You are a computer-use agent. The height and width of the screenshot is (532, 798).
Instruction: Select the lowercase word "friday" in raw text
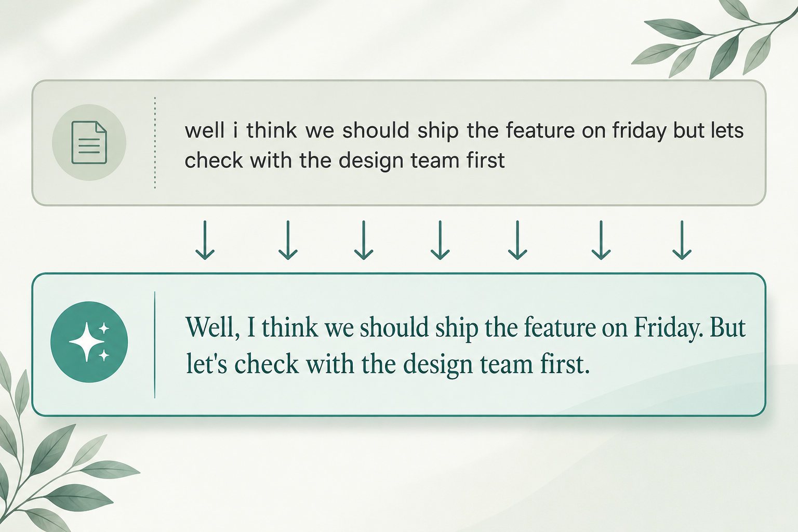point(639,130)
